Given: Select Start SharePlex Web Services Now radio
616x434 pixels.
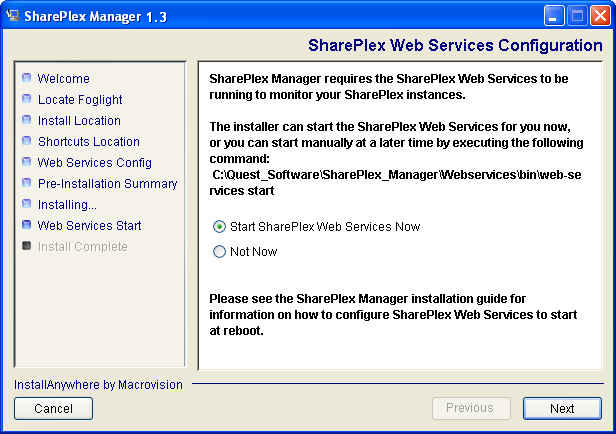Looking at the screenshot, I should (x=219, y=227).
